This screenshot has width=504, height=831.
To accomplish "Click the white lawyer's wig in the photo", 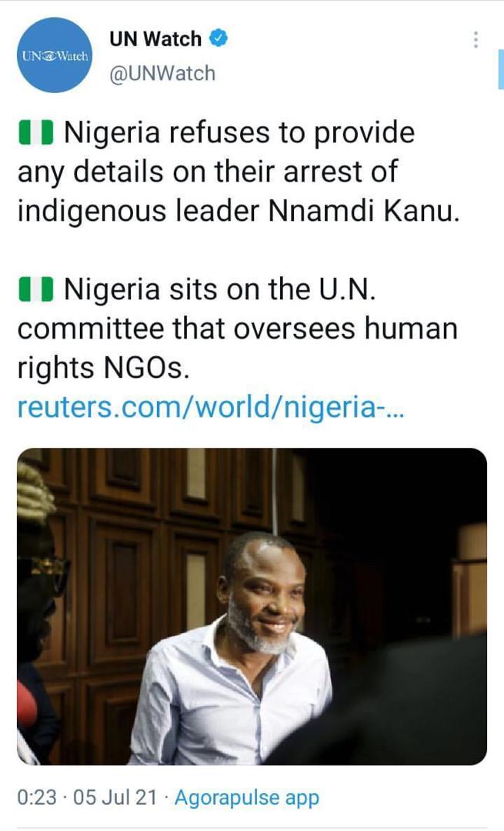I will pos(35,494).
